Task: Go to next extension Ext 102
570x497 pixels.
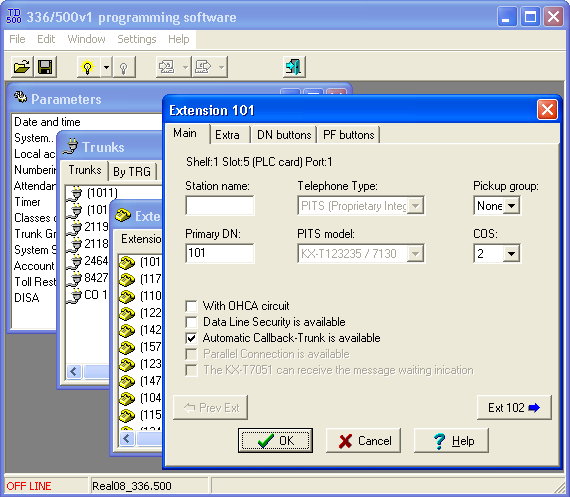Action: click(x=514, y=408)
